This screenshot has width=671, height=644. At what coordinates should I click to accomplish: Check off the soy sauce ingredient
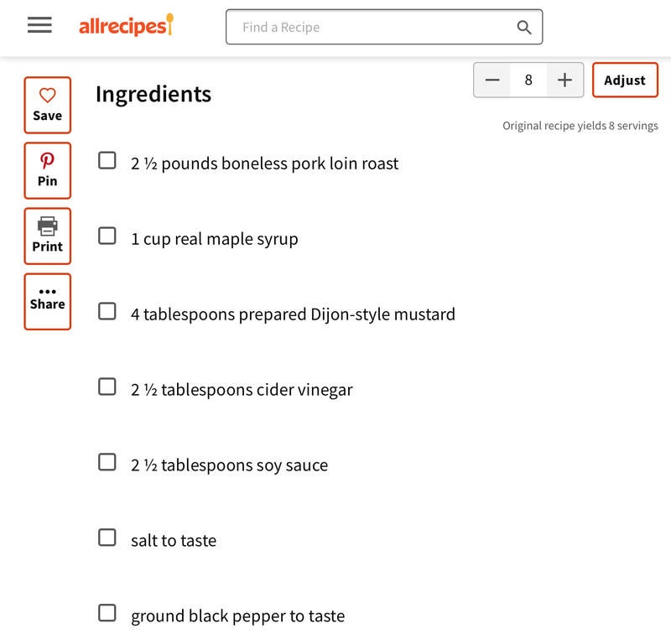pos(107,462)
